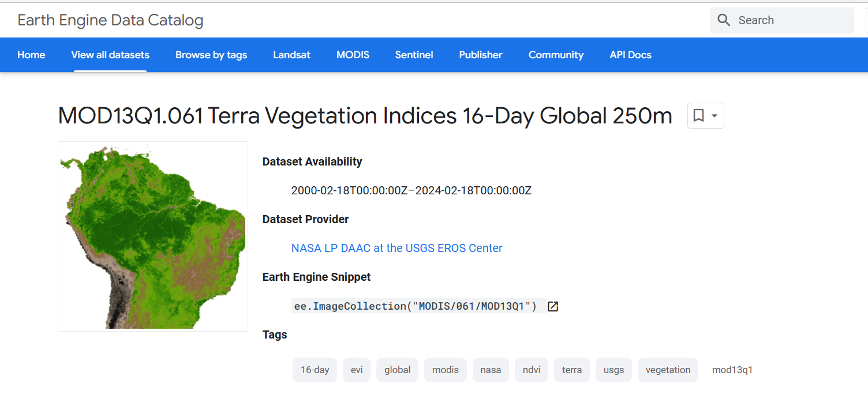Click the South America vegetation thumbnail
The width and height of the screenshot is (868, 406).
click(153, 236)
